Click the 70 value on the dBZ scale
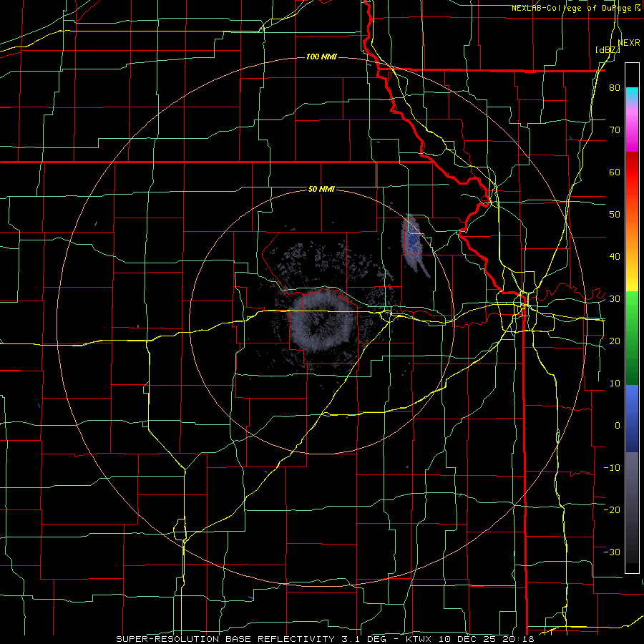This screenshot has width=644, height=644. tap(615, 130)
